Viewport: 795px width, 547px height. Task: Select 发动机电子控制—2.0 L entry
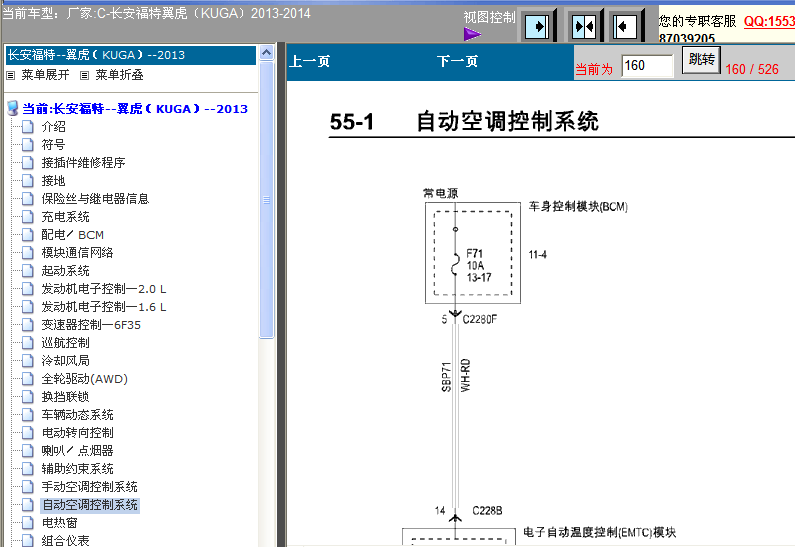[104, 289]
